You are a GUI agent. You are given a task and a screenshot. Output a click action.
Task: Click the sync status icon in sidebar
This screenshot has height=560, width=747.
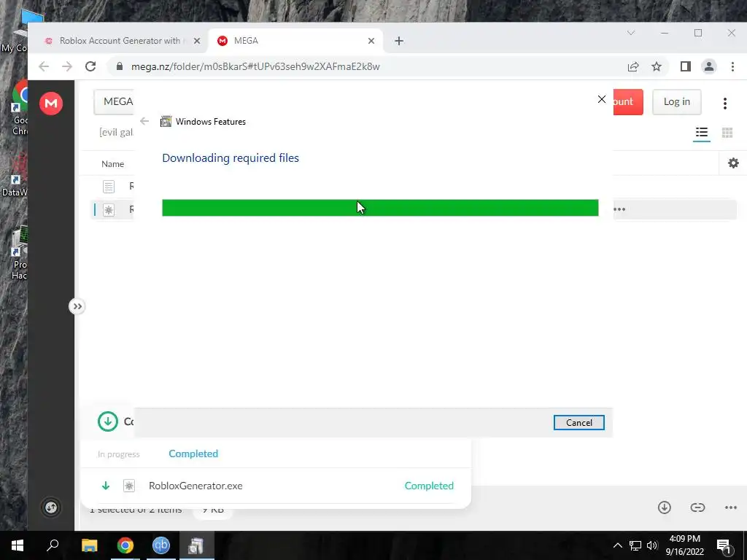click(x=51, y=507)
